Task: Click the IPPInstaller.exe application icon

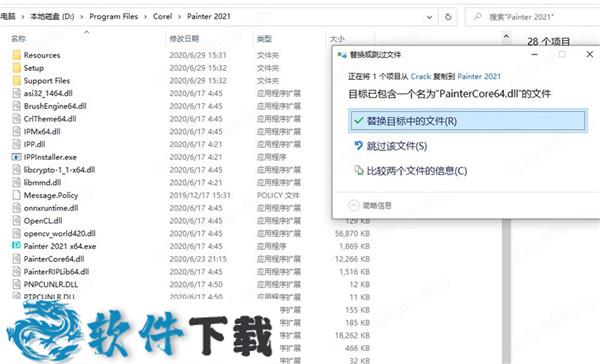Action: (16, 157)
